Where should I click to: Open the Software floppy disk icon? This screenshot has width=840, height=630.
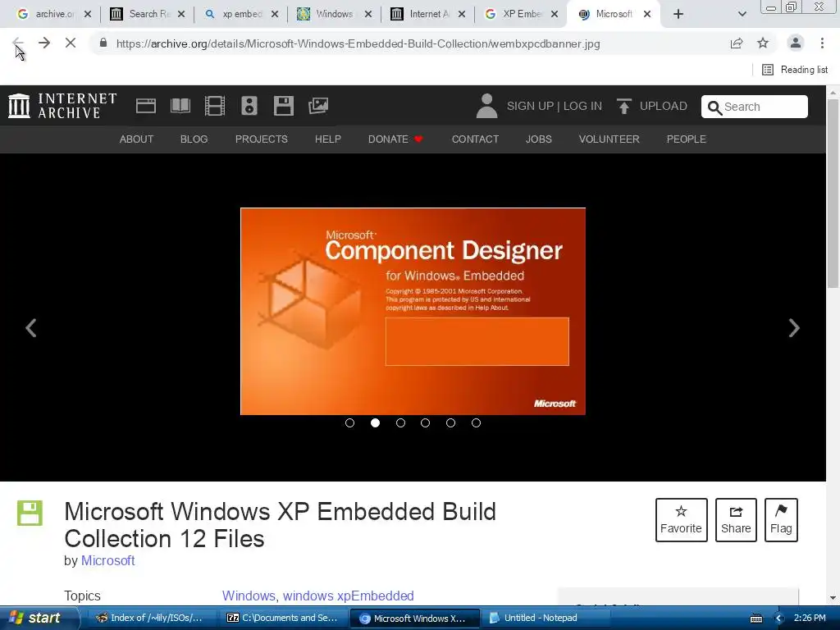point(283,106)
